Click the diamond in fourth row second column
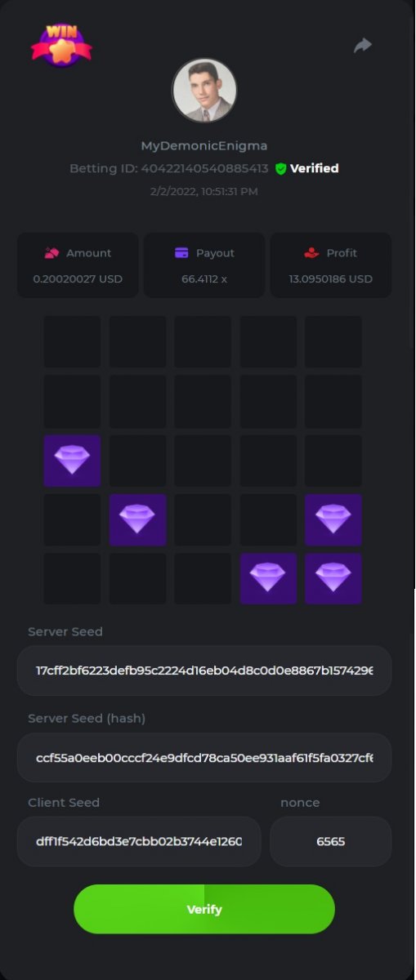The width and height of the screenshot is (416, 980). pos(138,519)
